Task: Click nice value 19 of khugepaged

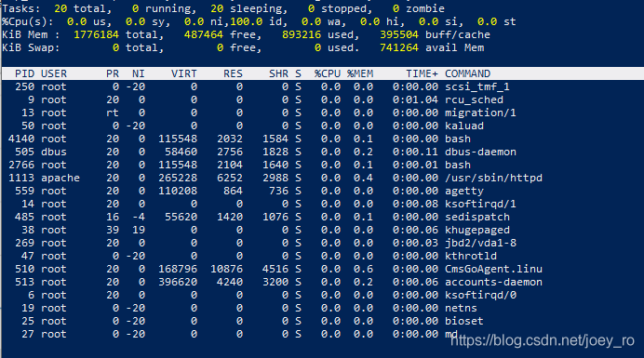Action: [139, 230]
